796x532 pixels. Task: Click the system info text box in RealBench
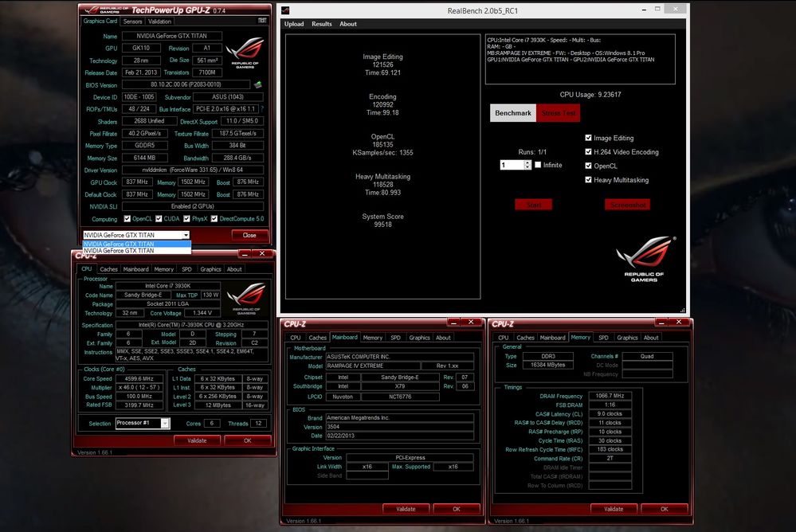[580, 59]
